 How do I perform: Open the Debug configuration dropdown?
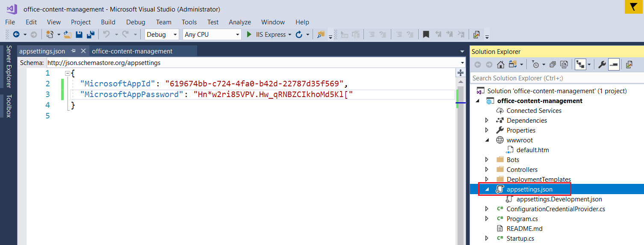coord(162,35)
